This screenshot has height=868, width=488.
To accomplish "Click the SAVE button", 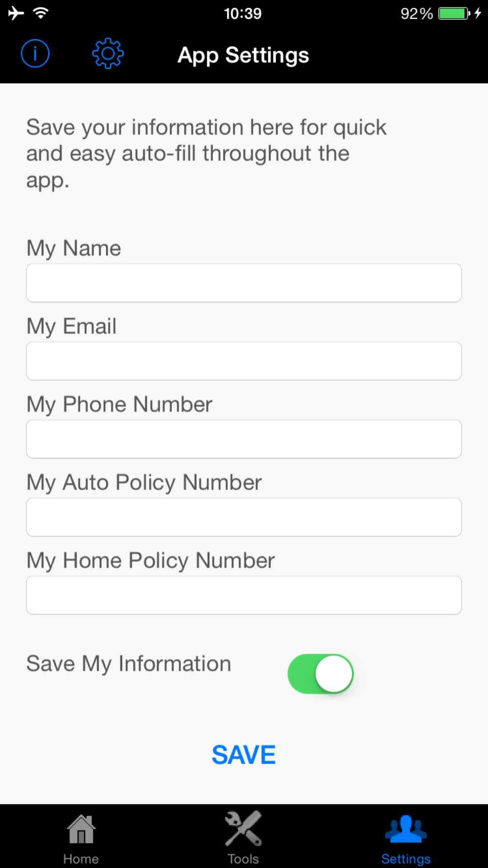I will [x=244, y=755].
